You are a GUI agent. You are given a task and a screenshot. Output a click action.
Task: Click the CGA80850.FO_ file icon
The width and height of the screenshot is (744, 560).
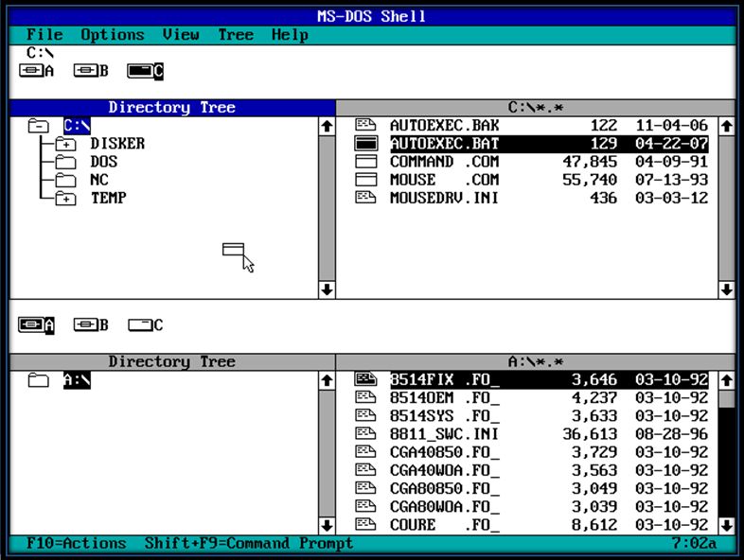click(x=365, y=488)
